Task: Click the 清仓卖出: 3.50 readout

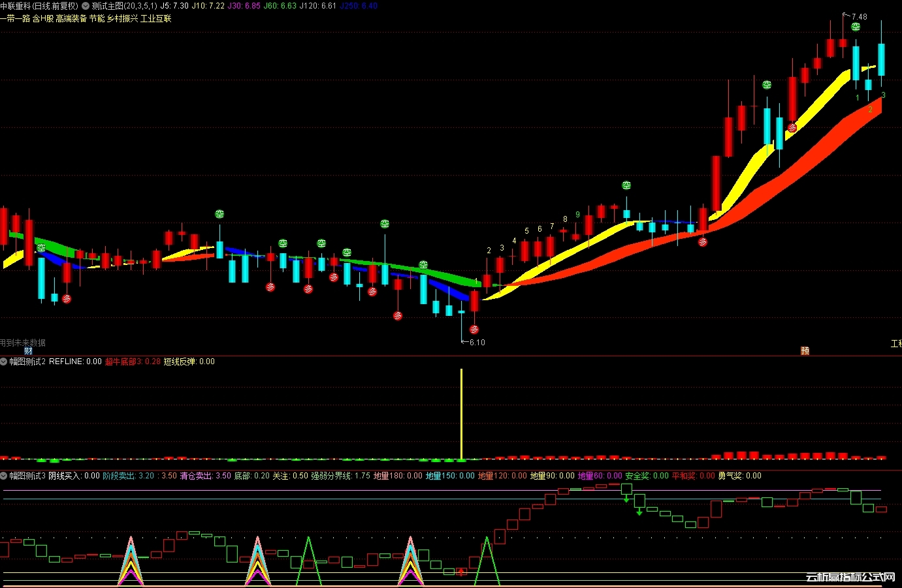Action: [206, 476]
